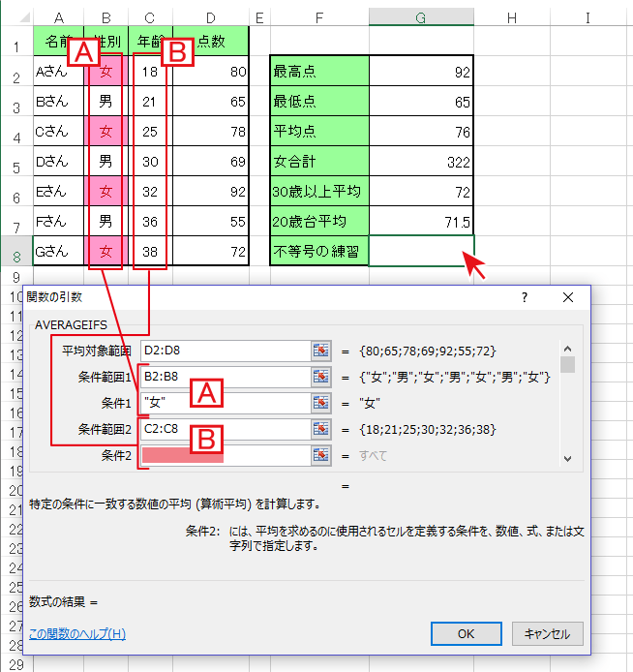Click 男 cell in Bさん row
This screenshot has width=633, height=672.
click(x=105, y=101)
